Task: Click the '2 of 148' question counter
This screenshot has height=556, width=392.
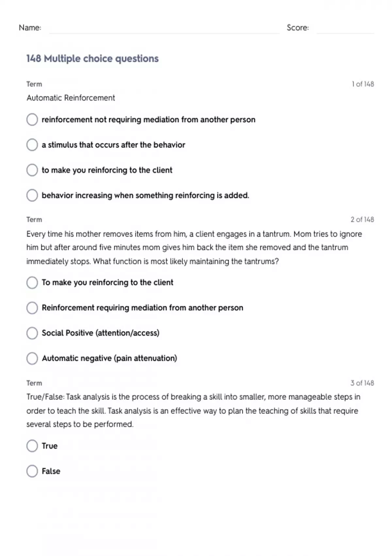Action: pos(362,219)
